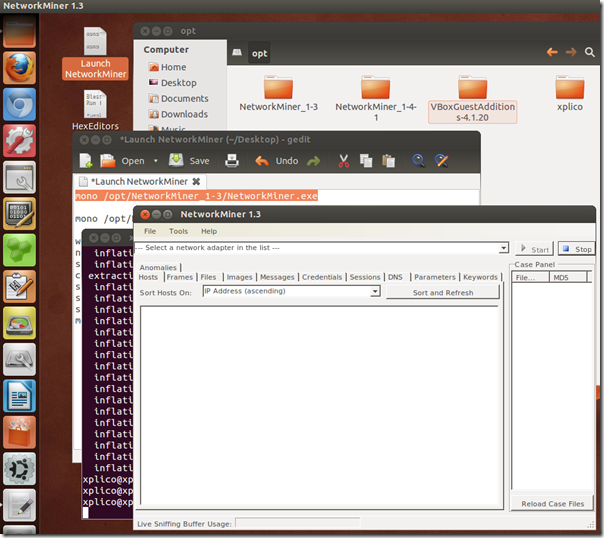Viewport: 604px width, 538px height.
Task: Switch to the Frames tab
Action: pos(180,277)
